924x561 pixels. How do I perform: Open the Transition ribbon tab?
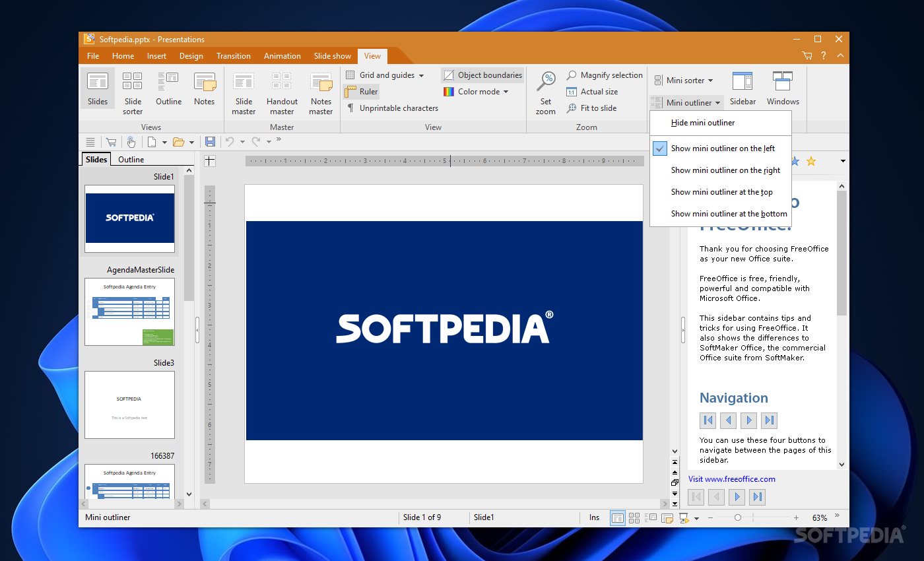coord(234,56)
